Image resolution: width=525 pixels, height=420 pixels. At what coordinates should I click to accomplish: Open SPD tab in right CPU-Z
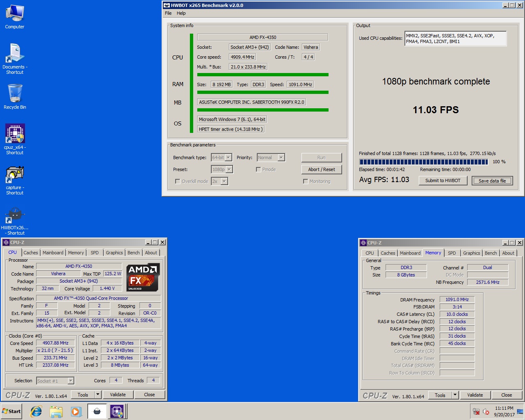click(452, 253)
